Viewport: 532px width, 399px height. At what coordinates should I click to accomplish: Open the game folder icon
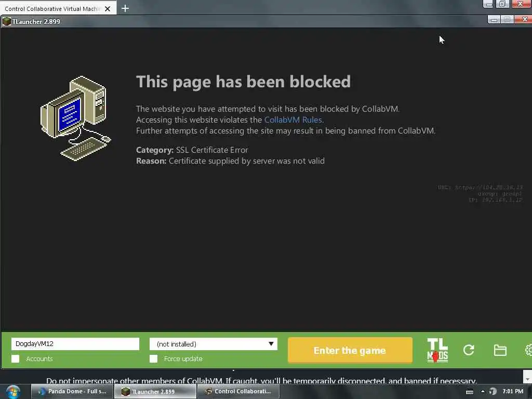(500, 350)
